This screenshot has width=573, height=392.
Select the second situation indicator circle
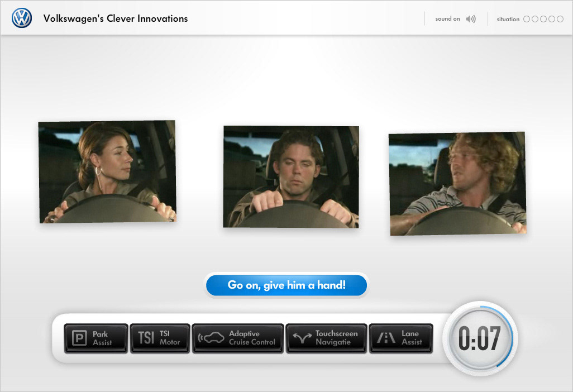(535, 19)
